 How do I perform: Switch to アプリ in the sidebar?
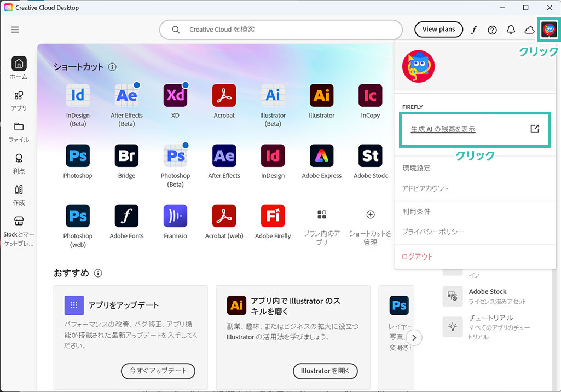click(x=19, y=100)
